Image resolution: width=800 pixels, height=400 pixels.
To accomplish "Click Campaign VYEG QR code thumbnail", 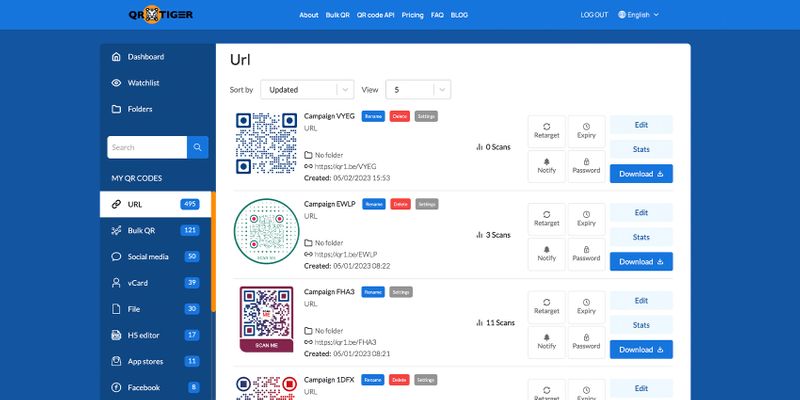I will [266, 143].
